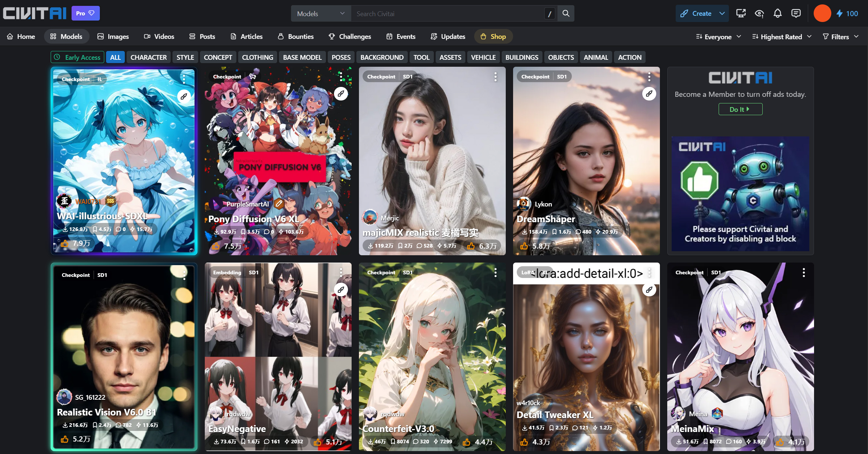Filter by CHARACTER category
Viewport: 868px width, 454px height.
tap(148, 57)
